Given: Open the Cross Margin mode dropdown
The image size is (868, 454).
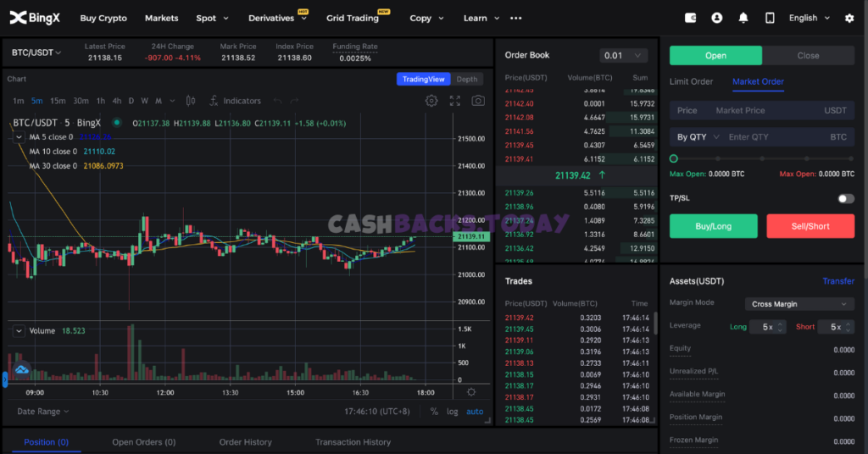Looking at the screenshot, I should click(x=798, y=304).
